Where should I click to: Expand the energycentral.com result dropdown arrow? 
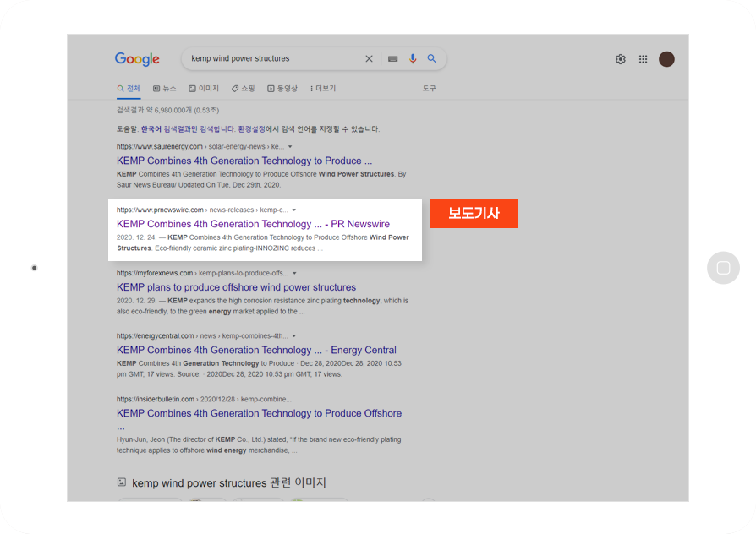(294, 336)
